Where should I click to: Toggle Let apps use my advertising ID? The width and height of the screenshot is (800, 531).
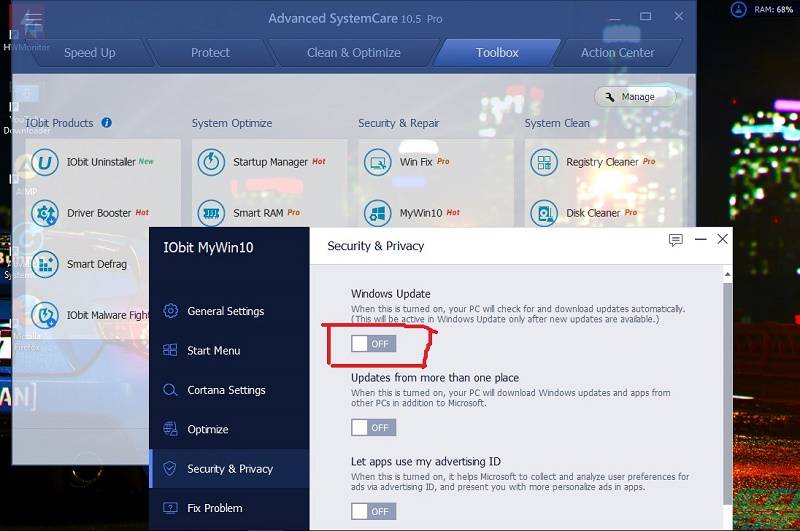(373, 511)
